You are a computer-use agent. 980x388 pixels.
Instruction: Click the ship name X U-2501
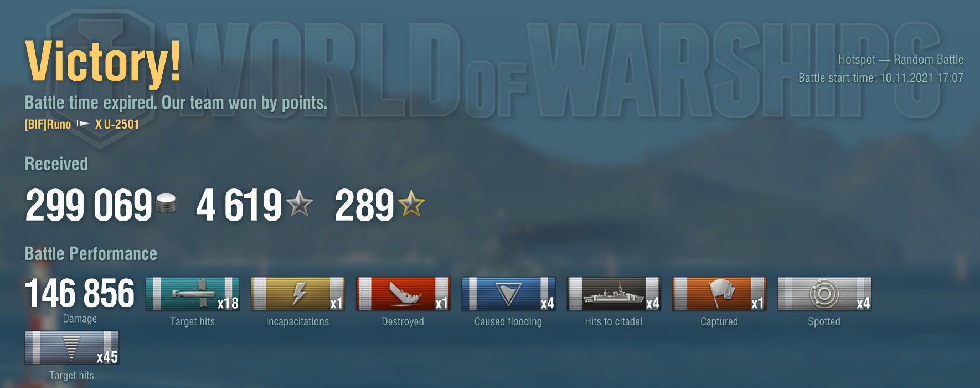coord(117,125)
